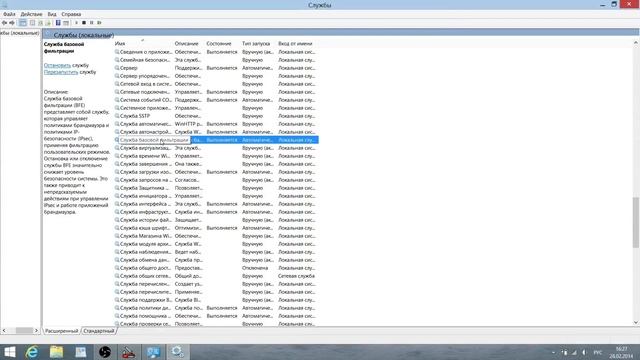Click the gear icon of Служба обмена данными
The height and width of the screenshot is (360, 640).
pos(117,260)
